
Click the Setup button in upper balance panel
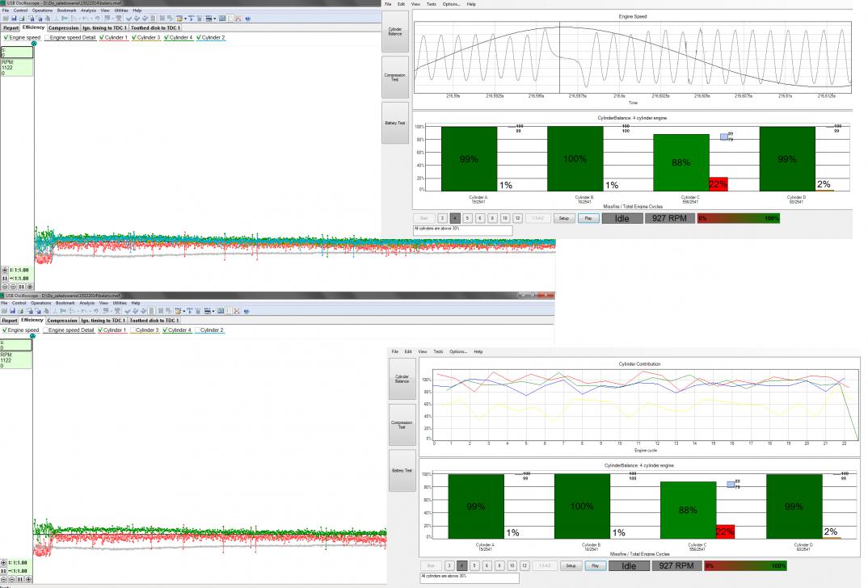pos(563,219)
